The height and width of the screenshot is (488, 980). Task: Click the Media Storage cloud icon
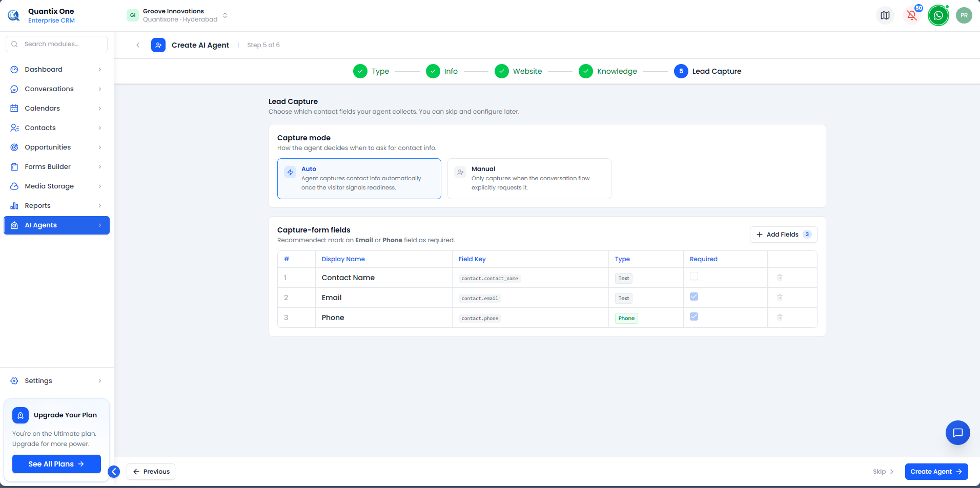click(x=14, y=186)
